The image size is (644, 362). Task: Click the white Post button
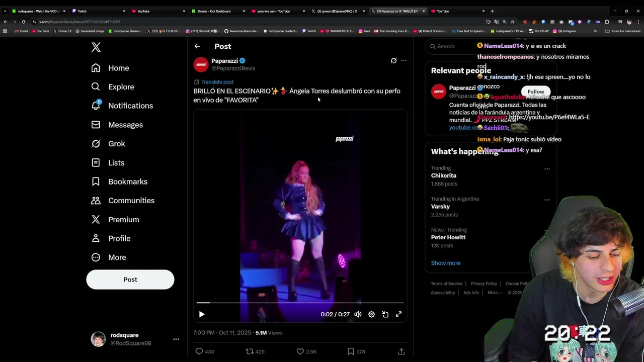pyautogui.click(x=130, y=280)
